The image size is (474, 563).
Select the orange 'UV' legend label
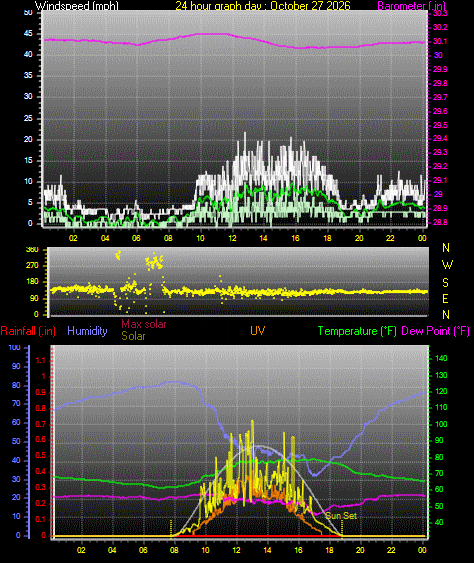(257, 331)
